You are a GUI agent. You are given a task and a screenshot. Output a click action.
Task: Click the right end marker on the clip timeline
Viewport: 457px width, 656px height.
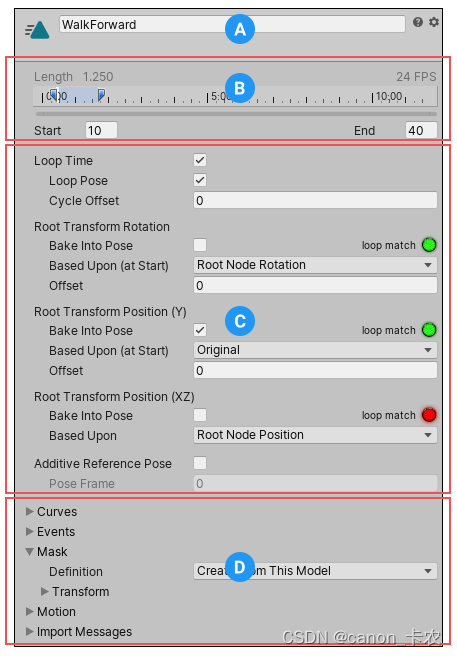101,95
